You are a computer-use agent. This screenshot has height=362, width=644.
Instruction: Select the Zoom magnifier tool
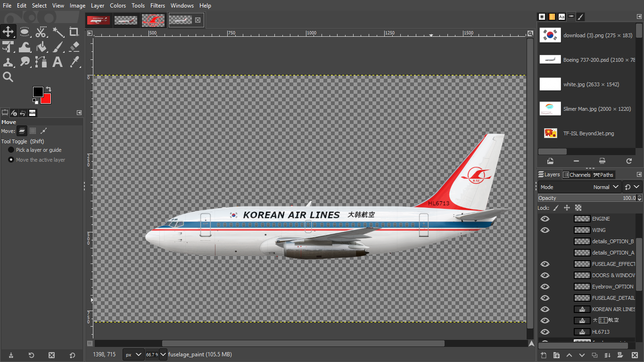pyautogui.click(x=8, y=77)
